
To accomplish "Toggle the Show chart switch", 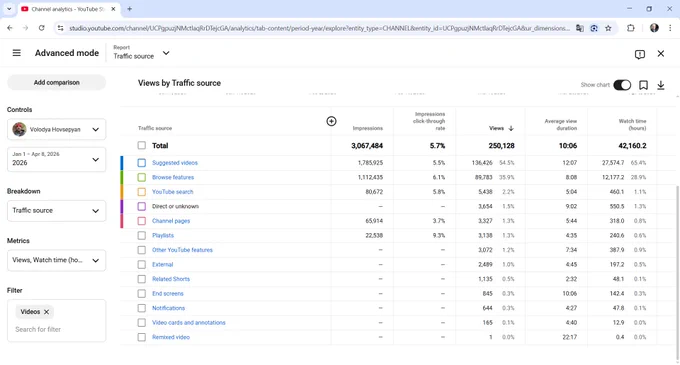I will point(622,85).
